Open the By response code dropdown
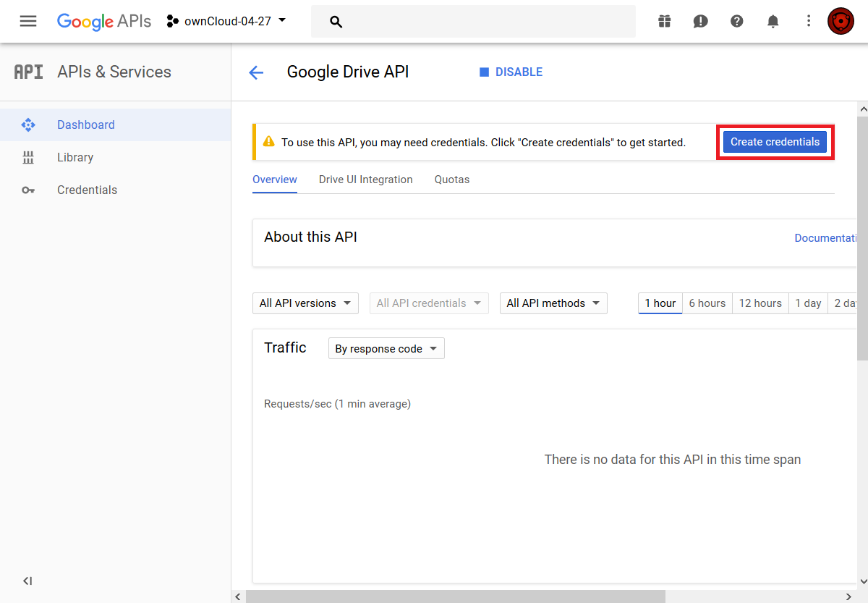Screen dimensions: 868x603 tap(386, 348)
